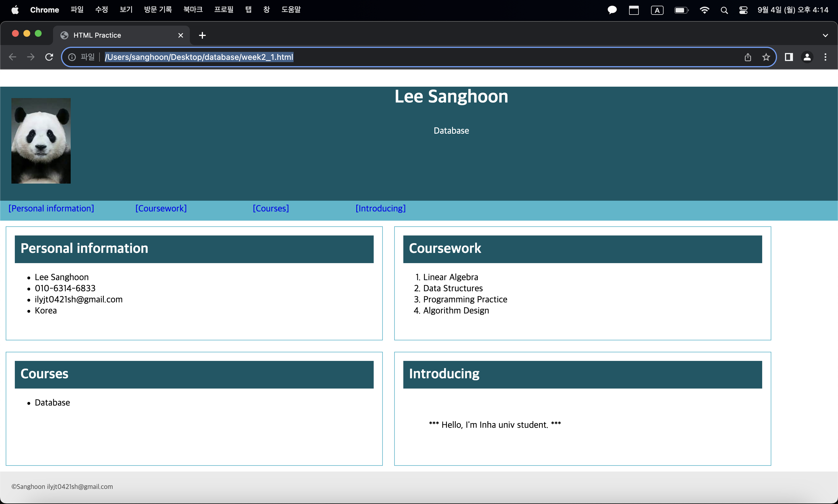
Task: Open the Apple menu
Action: 15,10
